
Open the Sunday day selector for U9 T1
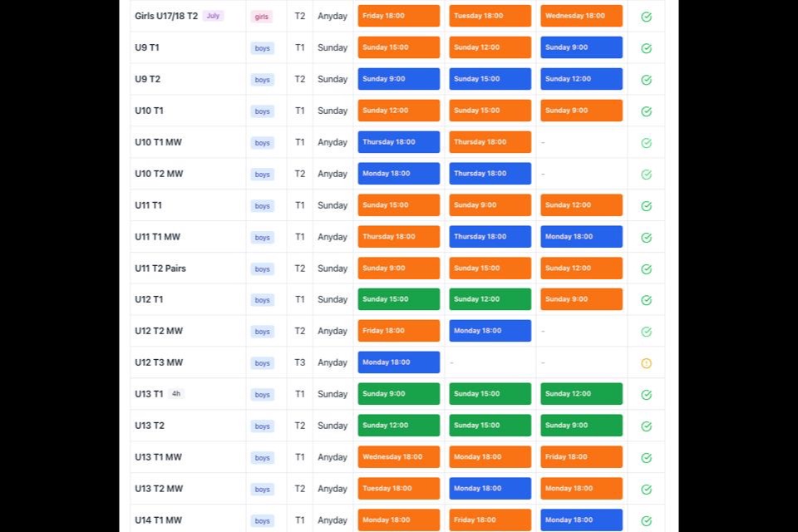[x=332, y=47]
